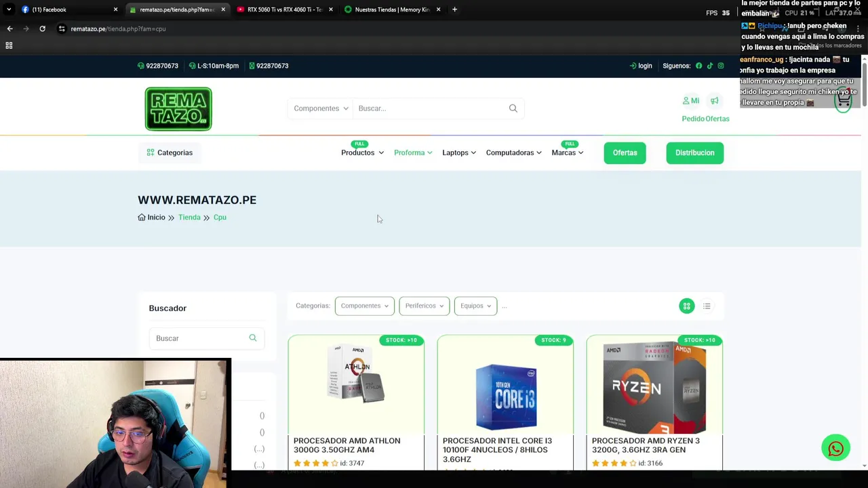
Task: Expand the Computadoras menu
Action: click(513, 152)
